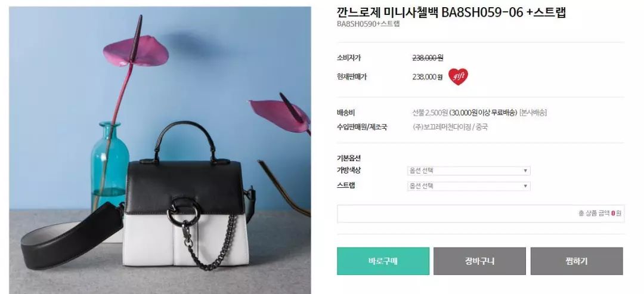Image resolution: width=644 pixels, height=294 pixels.
Task: Add item with 장바구니 cart button
Action: click(479, 261)
